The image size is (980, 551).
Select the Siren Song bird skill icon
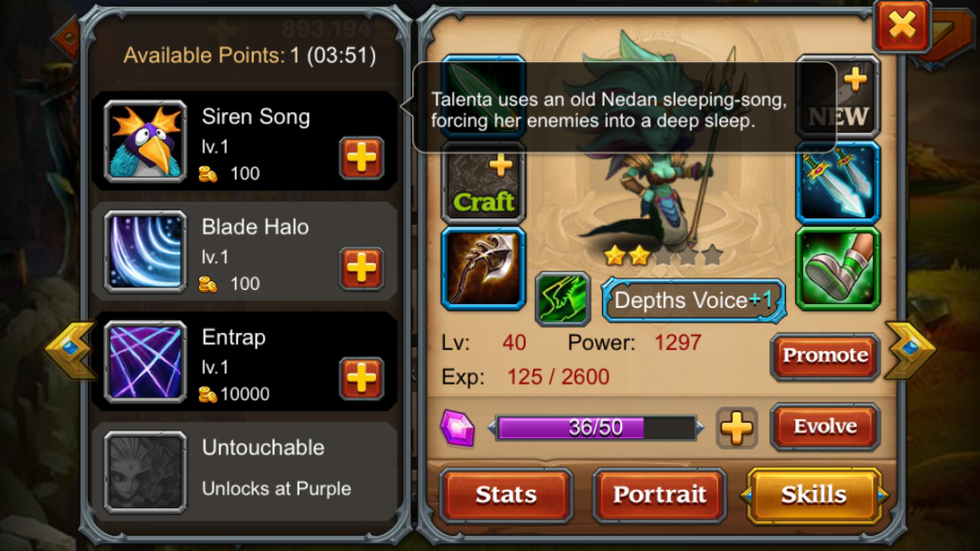(x=145, y=142)
